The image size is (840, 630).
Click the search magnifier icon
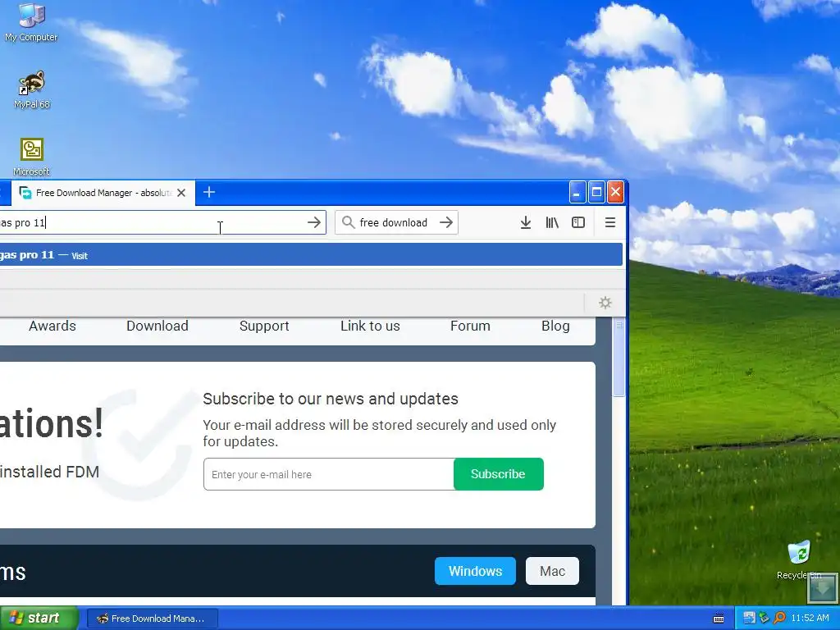coord(348,222)
